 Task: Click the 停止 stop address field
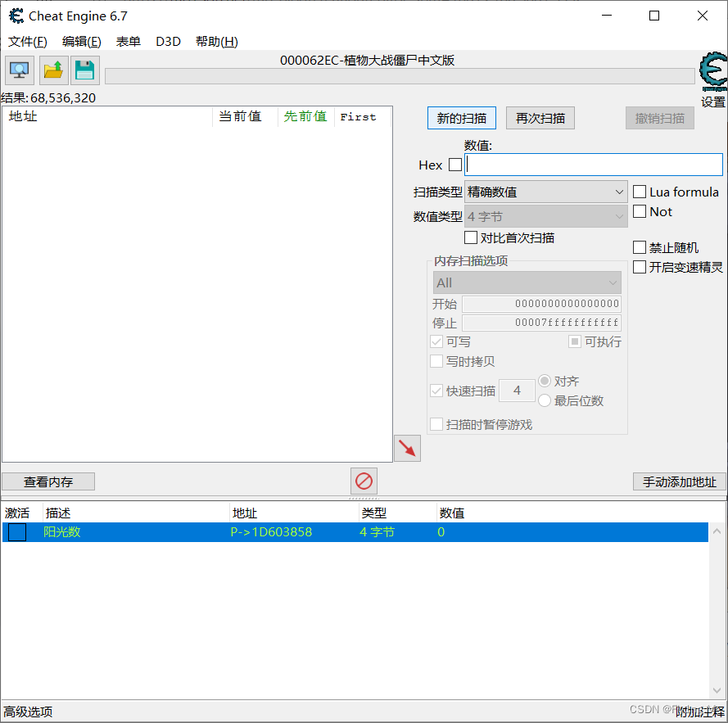coord(542,323)
